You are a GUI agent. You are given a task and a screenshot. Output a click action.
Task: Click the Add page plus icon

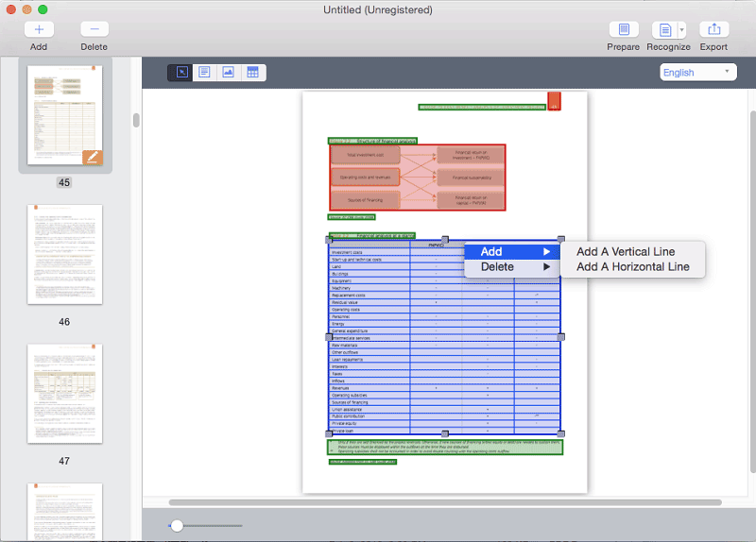coord(39,30)
